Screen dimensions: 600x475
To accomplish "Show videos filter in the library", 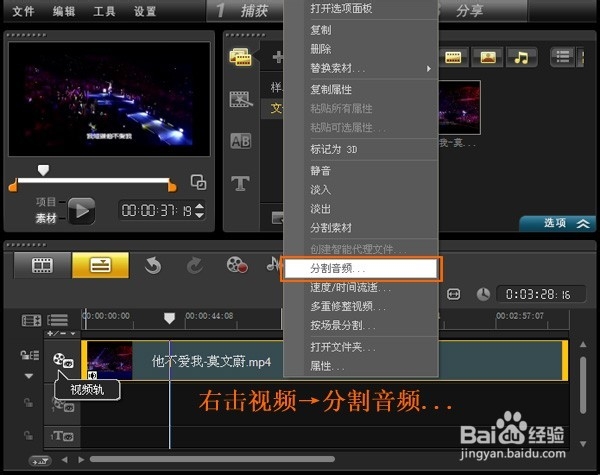I will (x=453, y=57).
